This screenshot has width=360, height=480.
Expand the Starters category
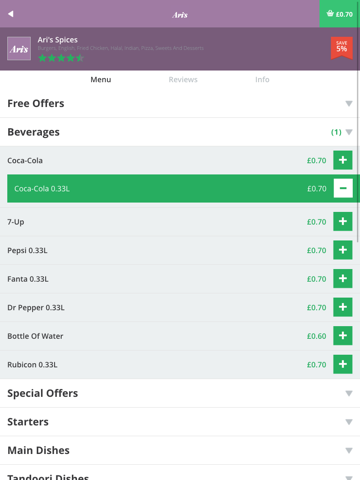pyautogui.click(x=180, y=422)
